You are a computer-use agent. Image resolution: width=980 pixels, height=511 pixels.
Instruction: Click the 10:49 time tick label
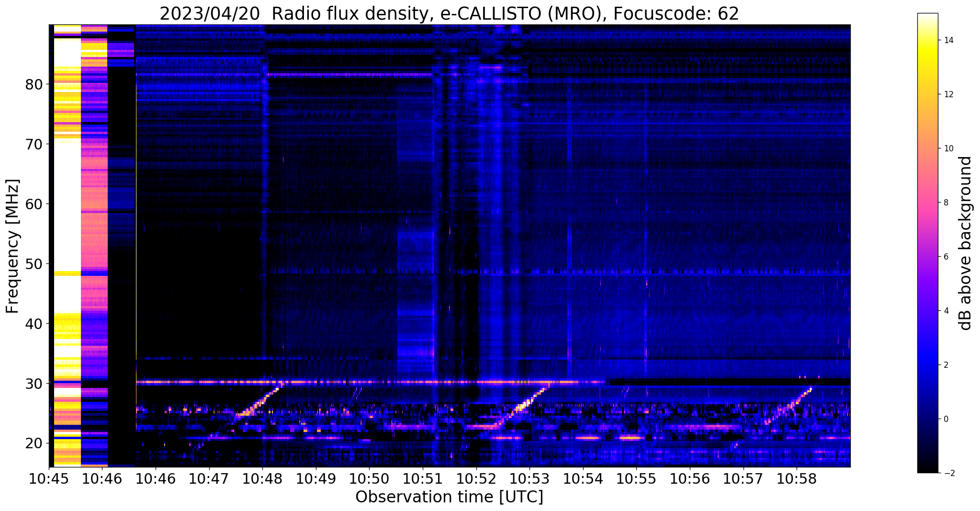point(316,478)
